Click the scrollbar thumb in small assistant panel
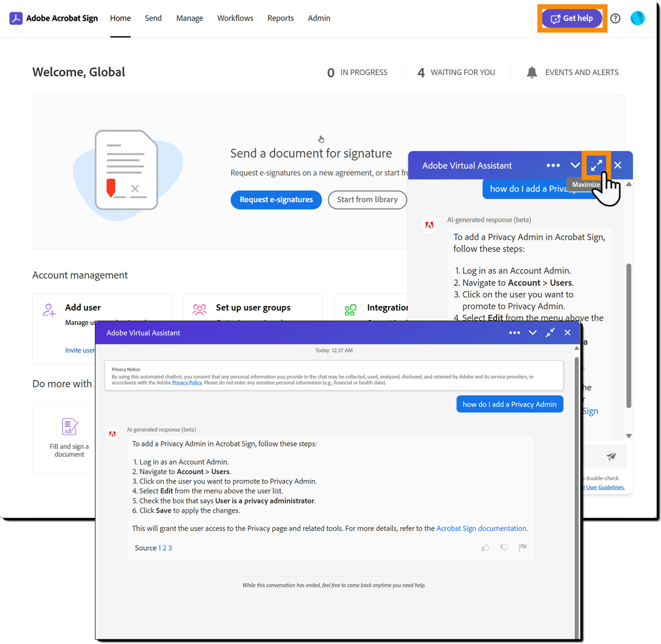The height and width of the screenshot is (644, 661). tap(629, 336)
